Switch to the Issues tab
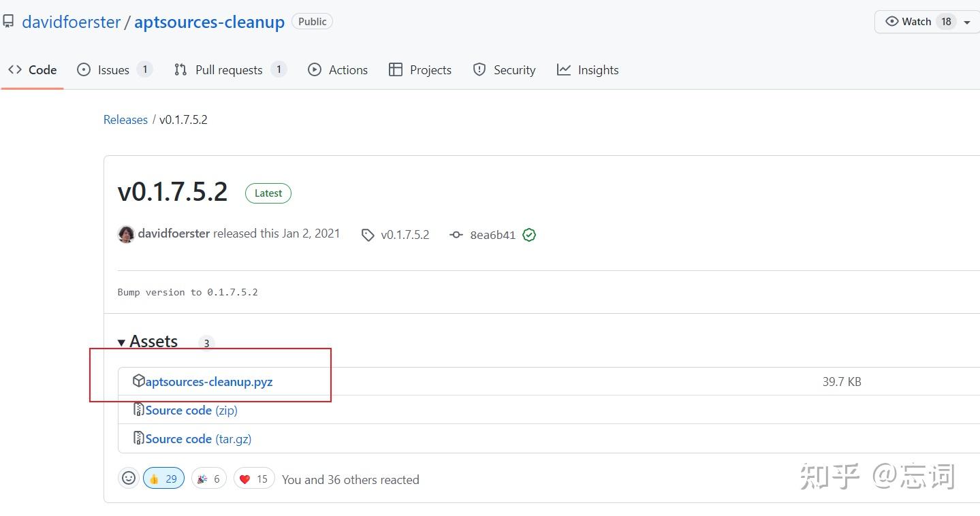The image size is (980, 516). [x=114, y=69]
